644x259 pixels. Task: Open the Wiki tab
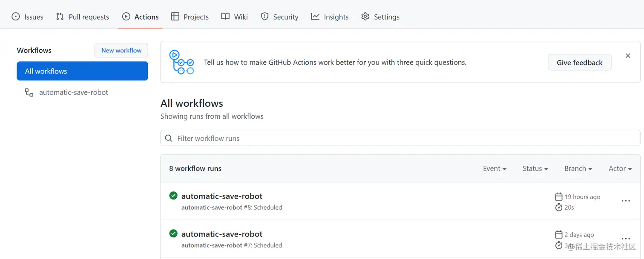(234, 17)
